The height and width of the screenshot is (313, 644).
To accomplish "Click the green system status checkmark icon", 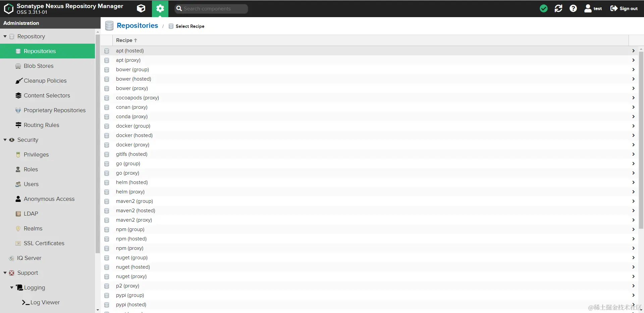I will coord(544,8).
